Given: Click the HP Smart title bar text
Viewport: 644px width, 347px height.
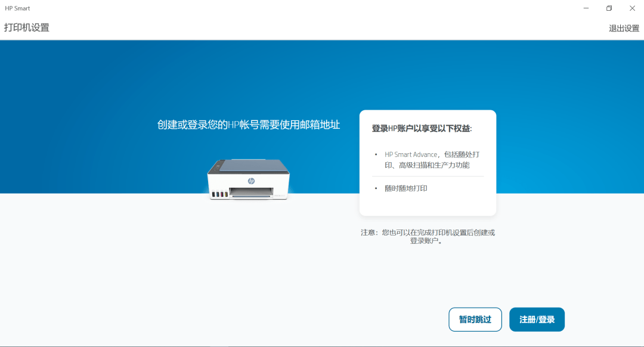Looking at the screenshot, I should tap(17, 8).
